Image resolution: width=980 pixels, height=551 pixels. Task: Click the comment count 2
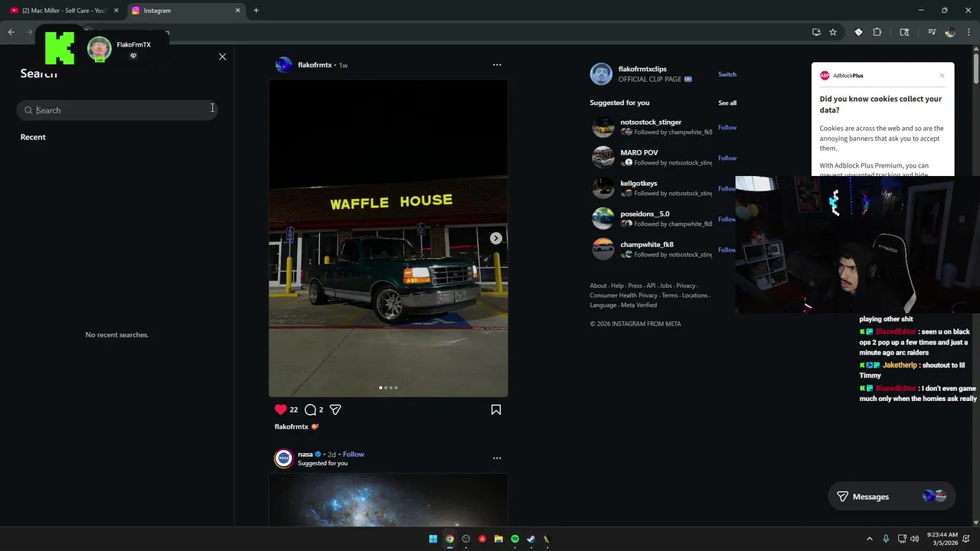point(321,409)
